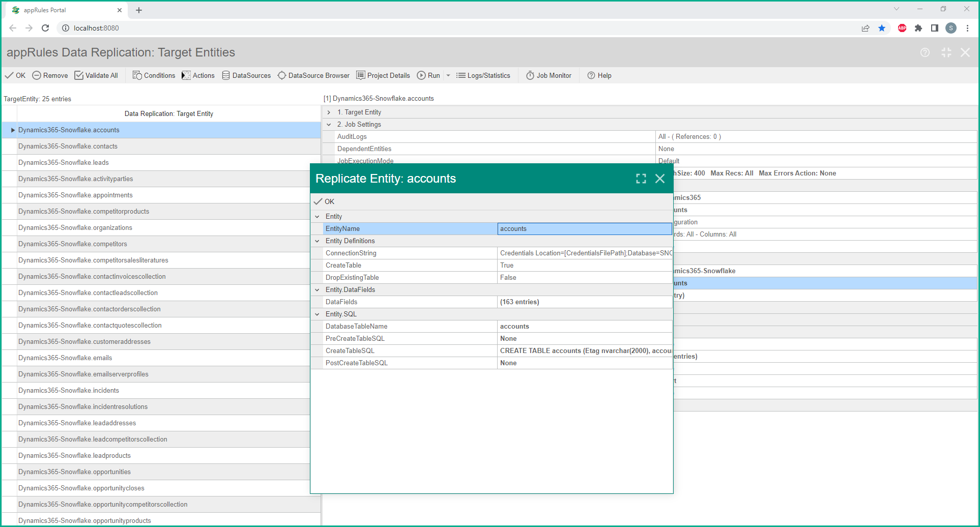Screen dimensions: 980x527
Task: Open DataSources from the toolbar
Action: coord(246,75)
